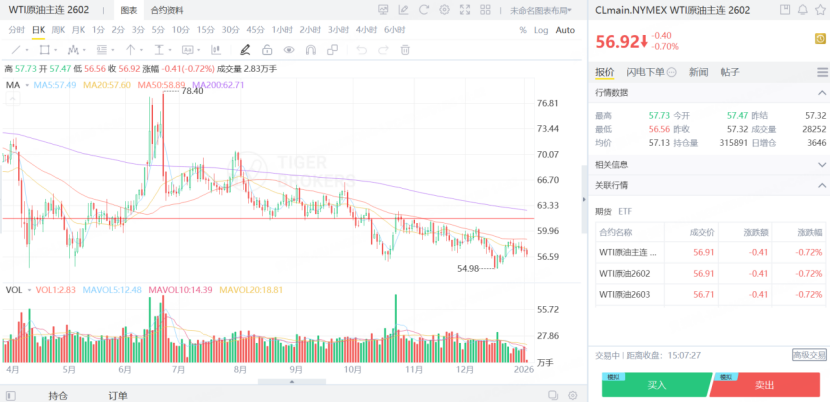Open more options circle beside 闪电下单
Screen dimensions: 830x402
(672, 72)
